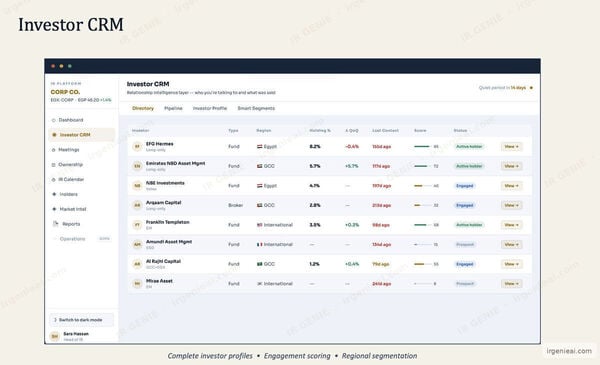This screenshot has height=365, width=600.
Task: Click the Arqaam Capital avatar badge
Action: (137, 205)
